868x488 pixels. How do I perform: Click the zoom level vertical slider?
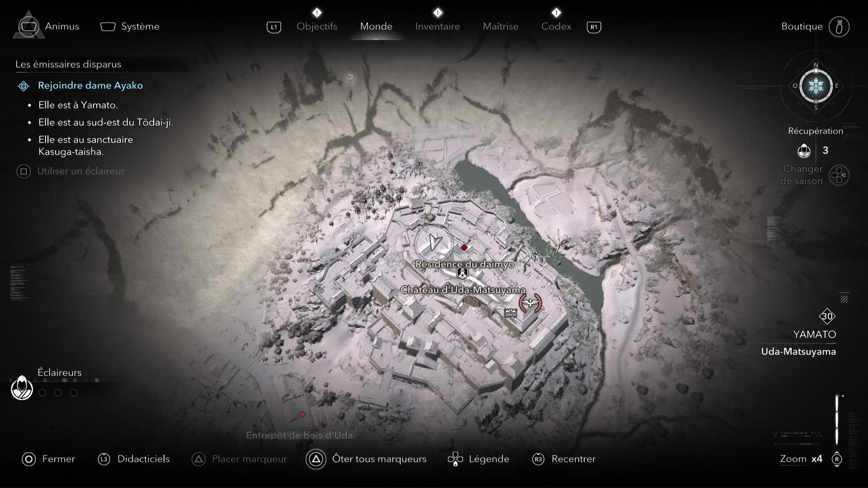tap(837, 420)
